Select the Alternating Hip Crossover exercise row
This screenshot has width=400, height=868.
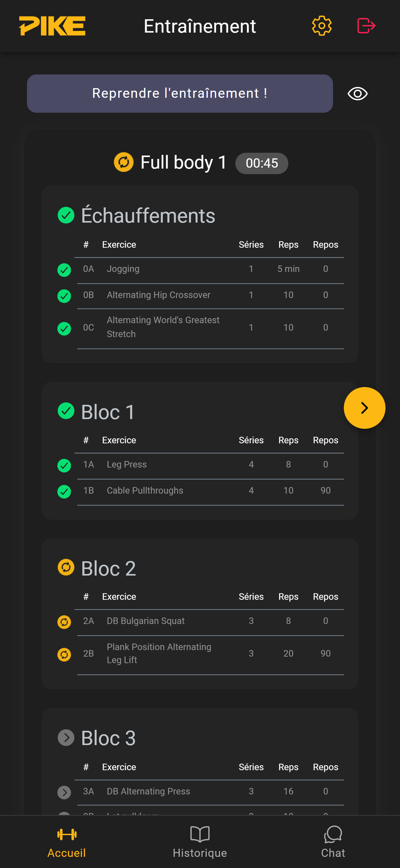[x=158, y=295]
